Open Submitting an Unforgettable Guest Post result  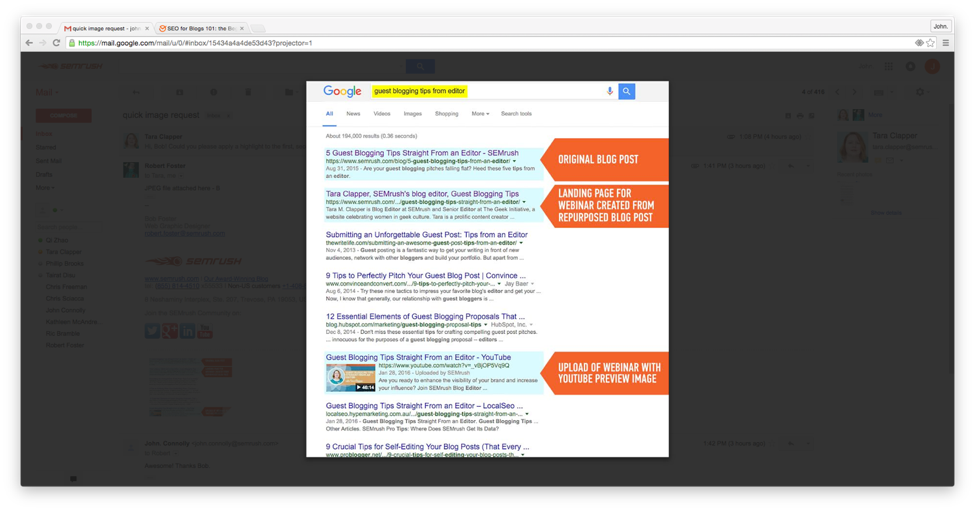[427, 234]
